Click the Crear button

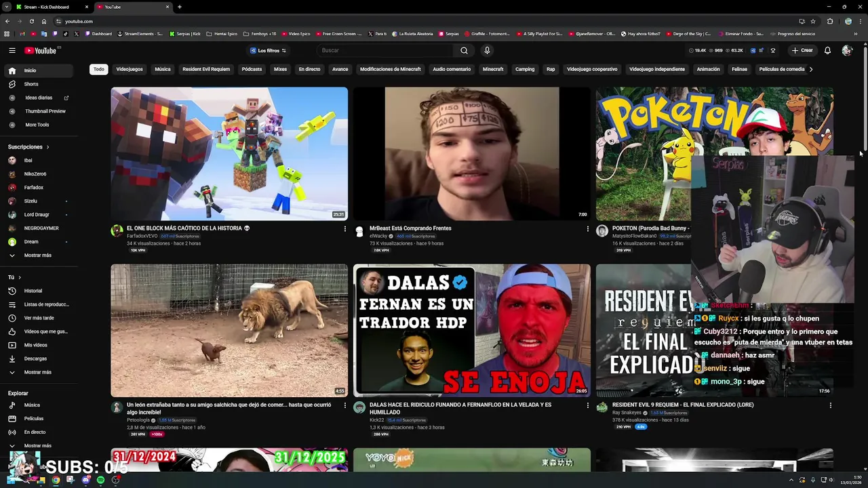pyautogui.click(x=802, y=50)
